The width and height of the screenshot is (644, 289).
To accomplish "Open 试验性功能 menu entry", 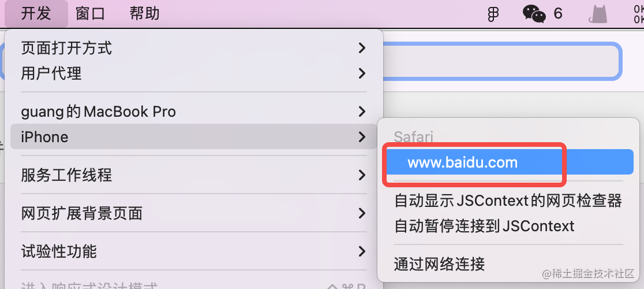I will (193, 251).
